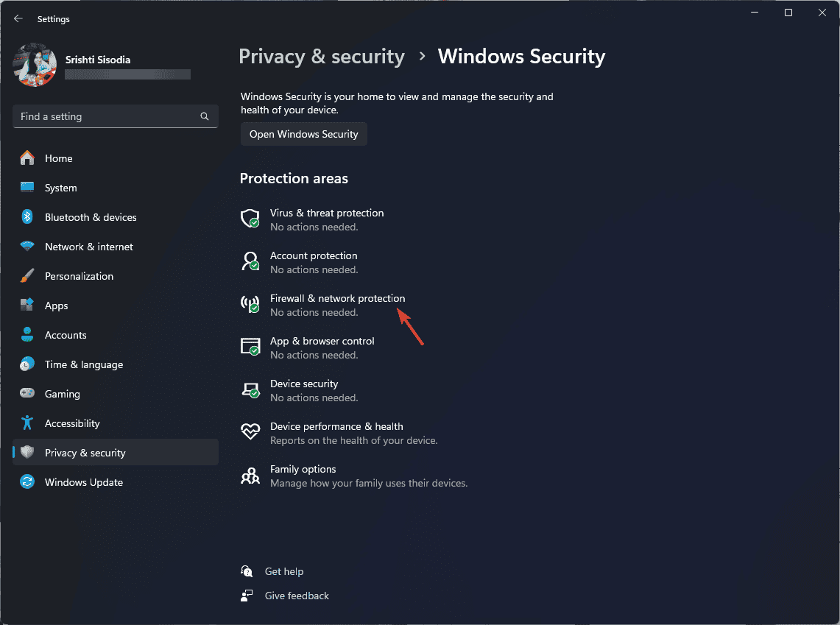Click the Privacy & security shield icon
Viewport: 840px width, 625px height.
[x=27, y=452]
